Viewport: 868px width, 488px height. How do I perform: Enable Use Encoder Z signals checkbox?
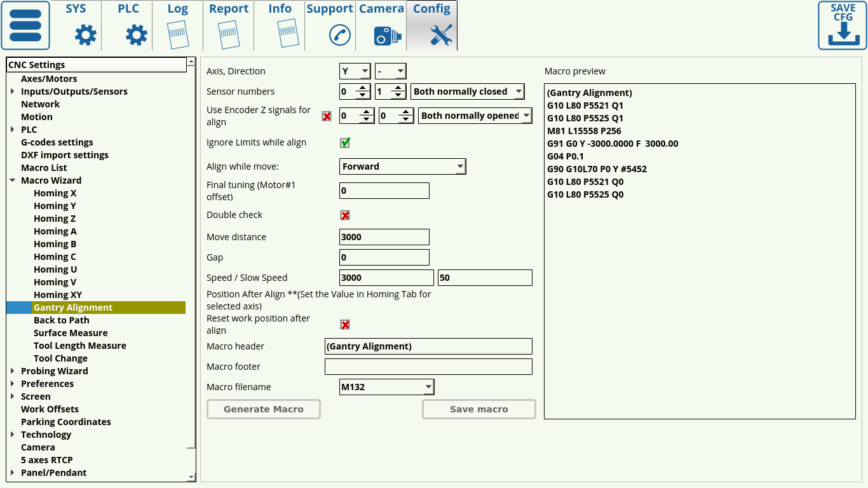(x=327, y=116)
